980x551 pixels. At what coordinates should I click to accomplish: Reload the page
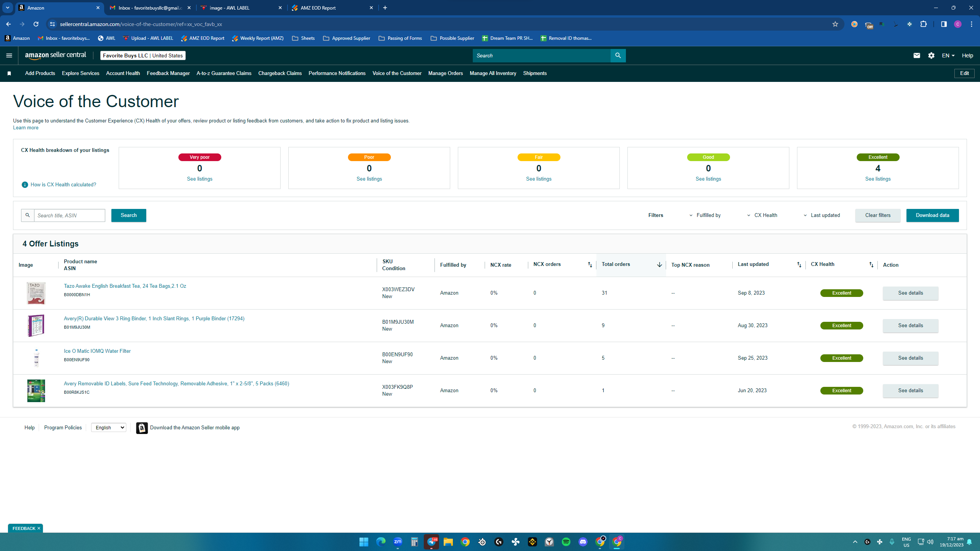(36, 24)
